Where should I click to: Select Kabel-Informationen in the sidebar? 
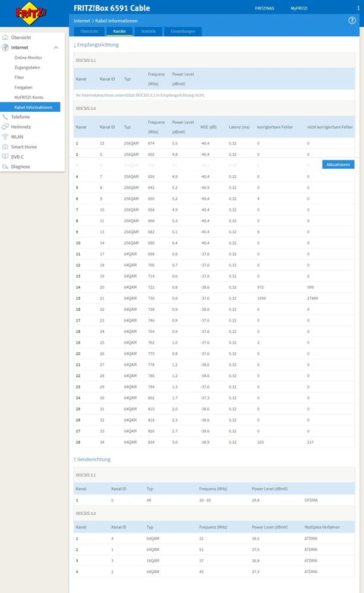pyautogui.click(x=30, y=108)
